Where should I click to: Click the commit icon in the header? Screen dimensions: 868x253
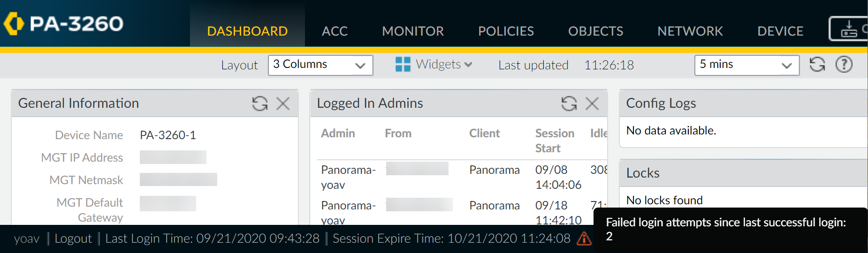[849, 29]
